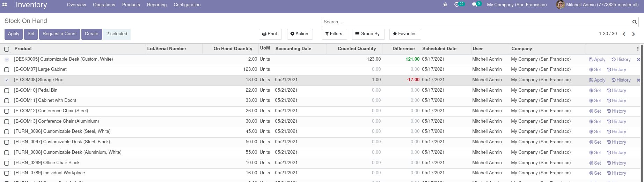Toggle the select-all checkbox in the header
Viewport: 644px width, 182px height.
click(x=7, y=49)
